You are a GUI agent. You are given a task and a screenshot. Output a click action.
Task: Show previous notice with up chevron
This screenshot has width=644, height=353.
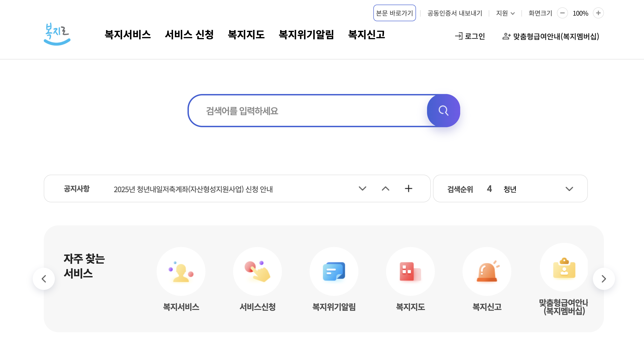(385, 188)
